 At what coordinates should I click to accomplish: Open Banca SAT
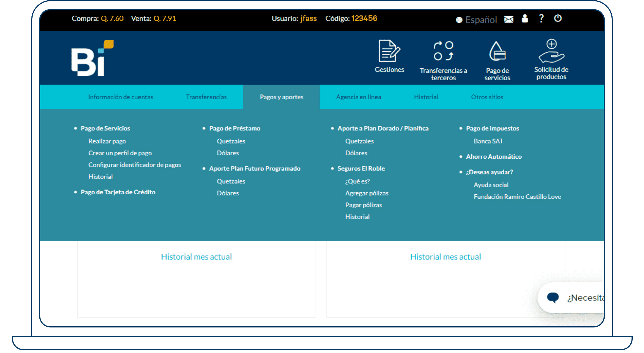(488, 141)
